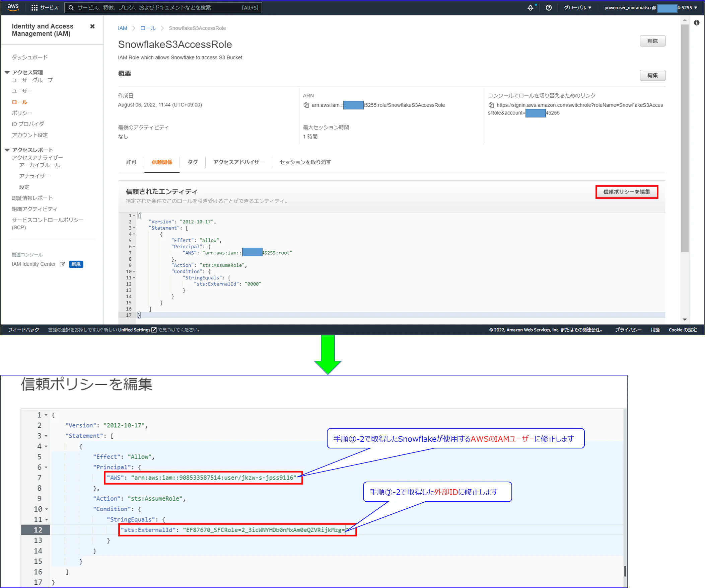The width and height of the screenshot is (705, 588).
Task: Switch to the 許可 tab
Action: pyautogui.click(x=131, y=162)
